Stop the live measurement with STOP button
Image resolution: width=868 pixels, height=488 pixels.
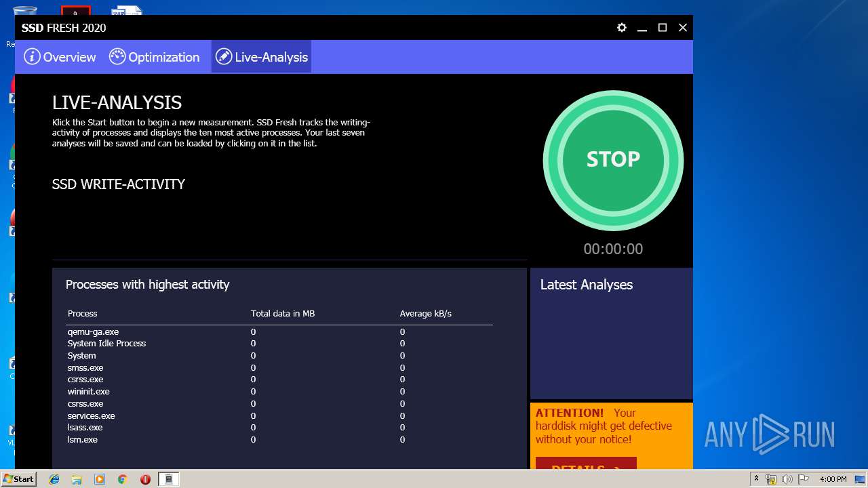(x=613, y=160)
